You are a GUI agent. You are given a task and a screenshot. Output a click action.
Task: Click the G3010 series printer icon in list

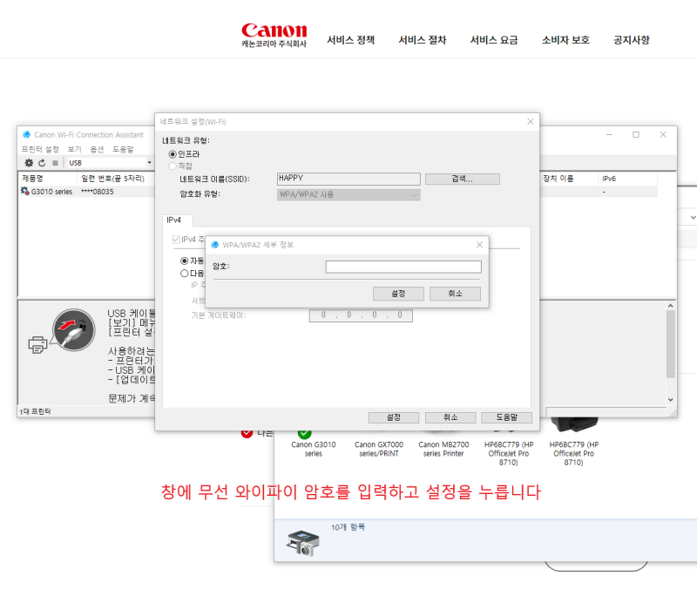(x=24, y=189)
